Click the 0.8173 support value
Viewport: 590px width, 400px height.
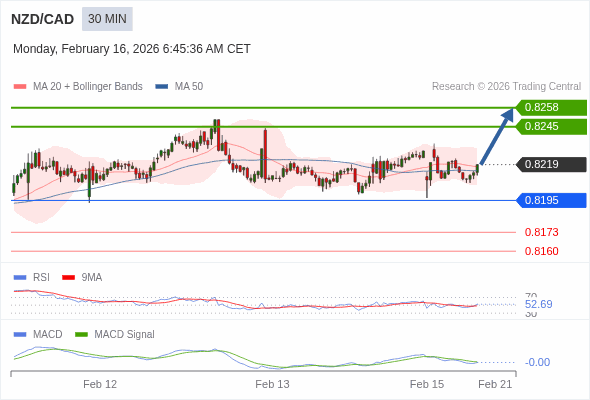(541, 232)
